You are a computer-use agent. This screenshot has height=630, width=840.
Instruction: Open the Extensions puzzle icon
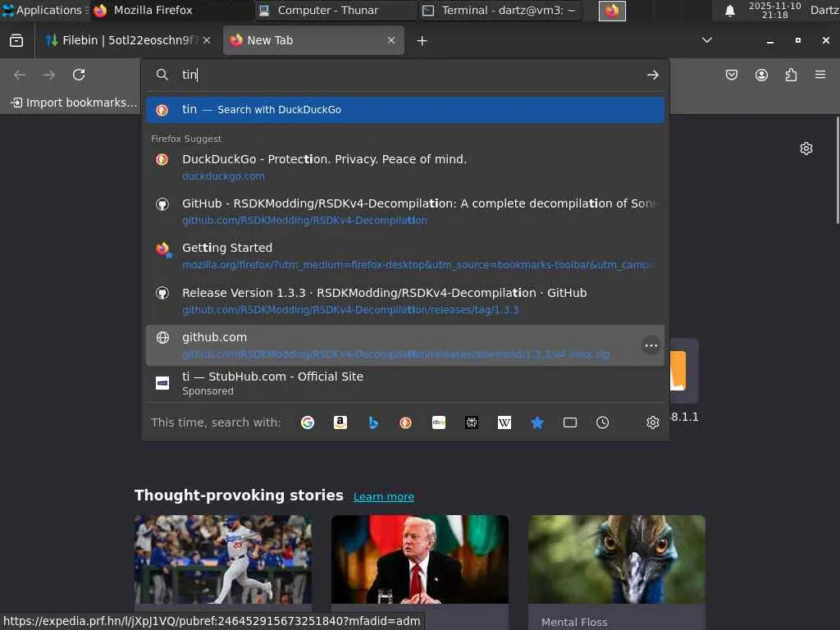coord(792,75)
